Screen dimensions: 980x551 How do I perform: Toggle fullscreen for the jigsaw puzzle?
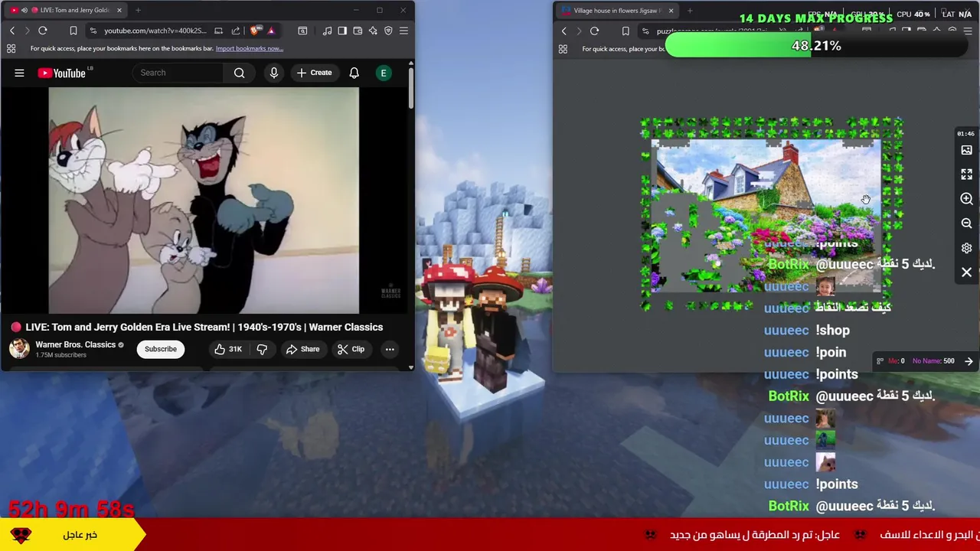(966, 174)
